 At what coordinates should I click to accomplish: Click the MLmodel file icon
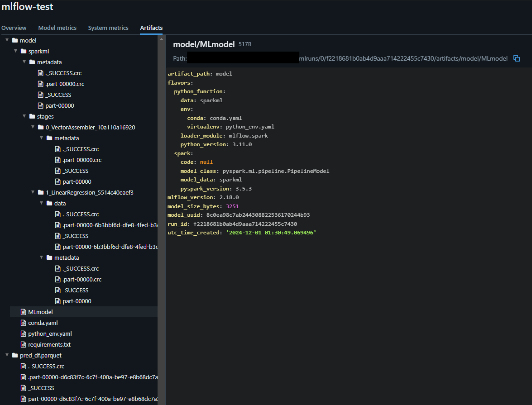[x=24, y=312]
